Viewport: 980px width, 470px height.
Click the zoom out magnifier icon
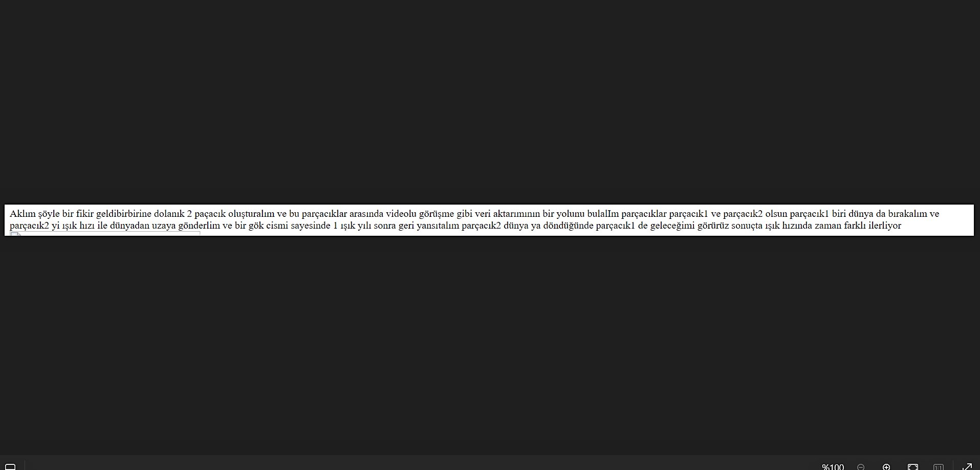click(861, 467)
